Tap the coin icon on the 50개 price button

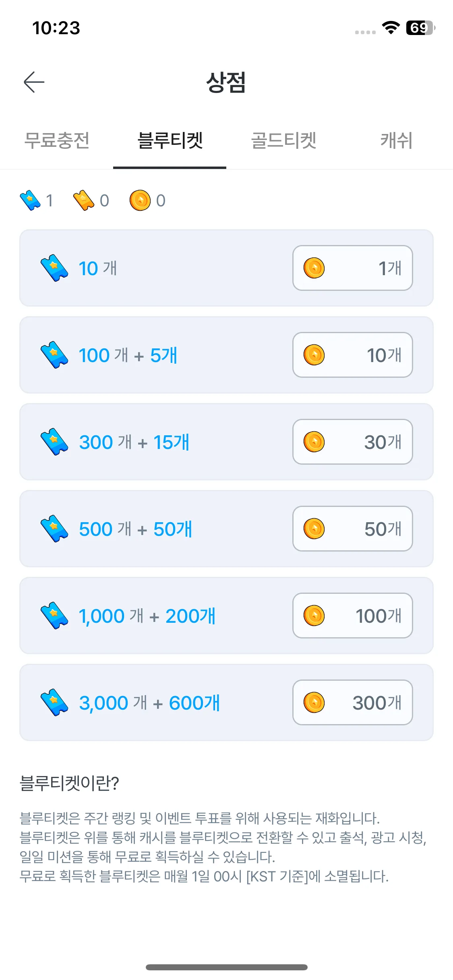click(314, 529)
